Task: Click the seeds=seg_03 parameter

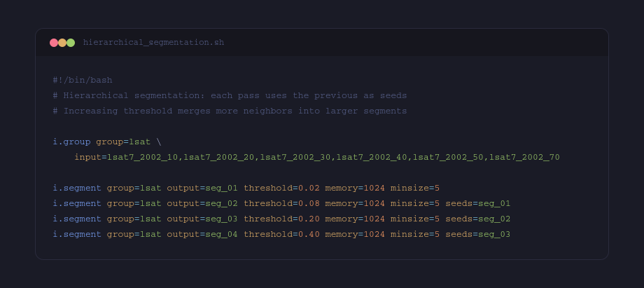Action: click(x=478, y=234)
